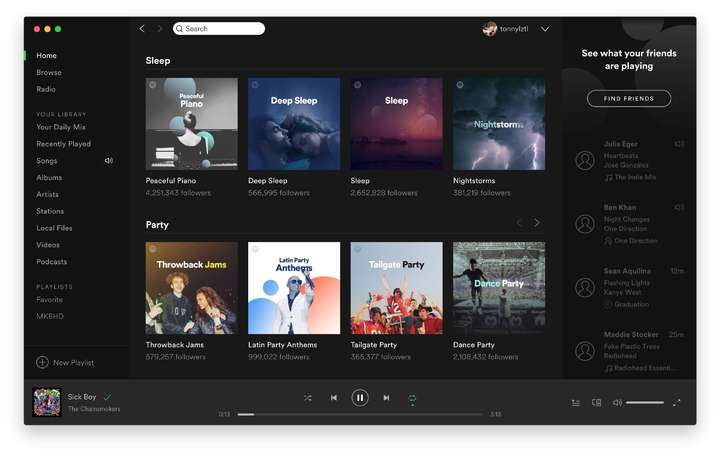
Task: Expand the account dropdown chevron
Action: click(x=545, y=29)
